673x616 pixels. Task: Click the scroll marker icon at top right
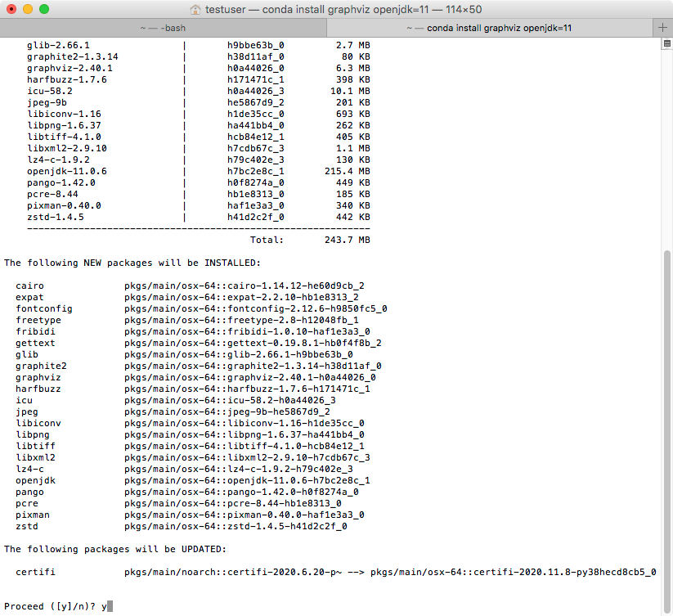(x=667, y=43)
